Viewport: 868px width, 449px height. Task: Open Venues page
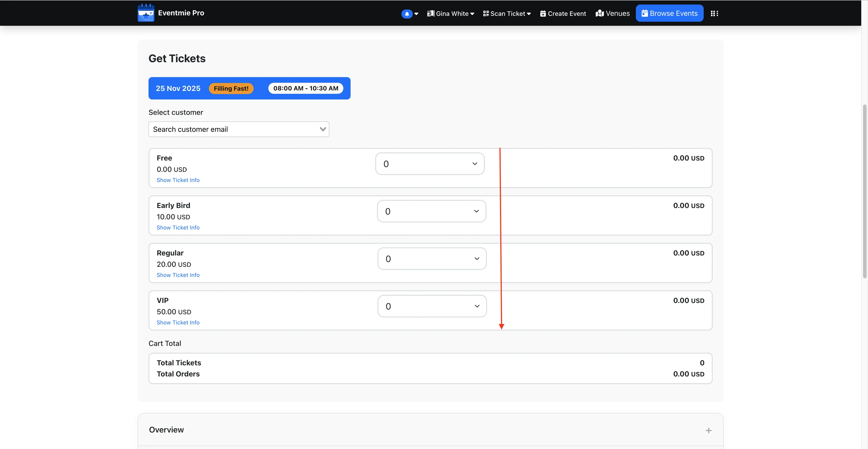tap(613, 14)
